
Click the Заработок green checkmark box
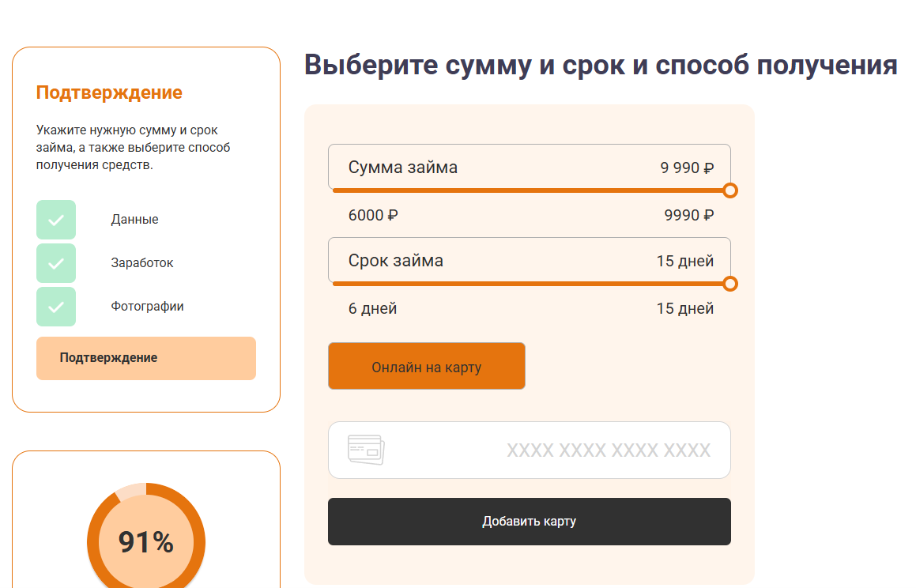pos(56,263)
